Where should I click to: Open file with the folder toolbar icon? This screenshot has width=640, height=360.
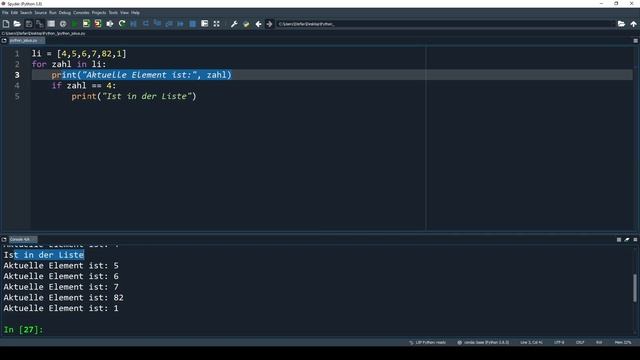pyautogui.click(x=17, y=24)
